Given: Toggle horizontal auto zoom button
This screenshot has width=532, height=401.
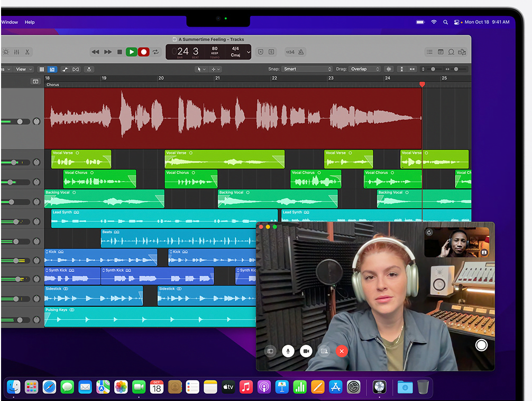Looking at the screenshot, I should tap(412, 69).
